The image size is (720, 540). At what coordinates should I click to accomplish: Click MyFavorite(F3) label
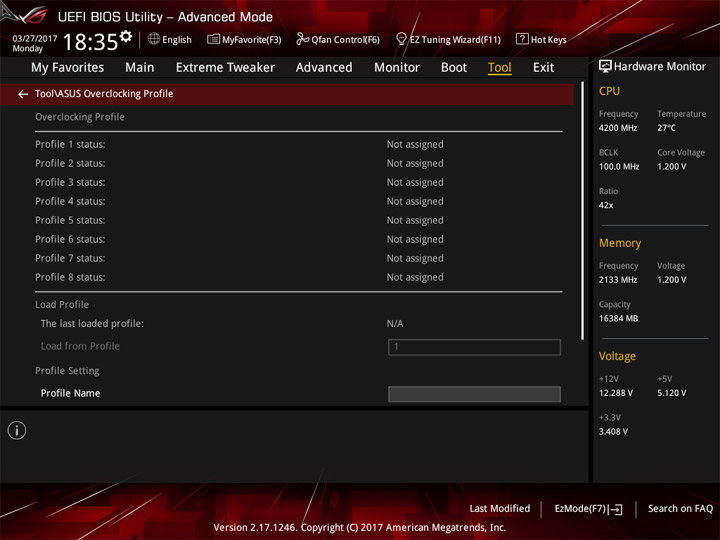coord(252,40)
